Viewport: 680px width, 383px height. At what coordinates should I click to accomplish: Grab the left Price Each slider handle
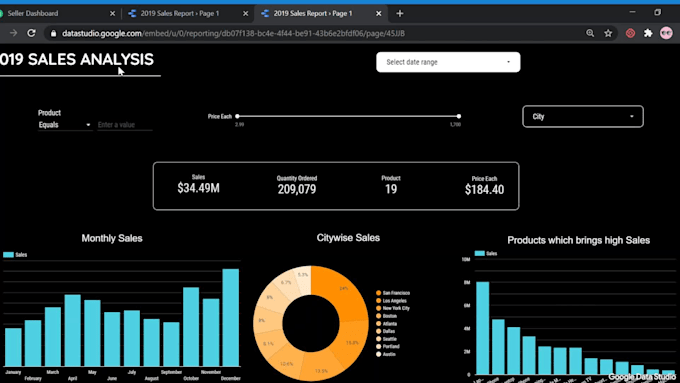(237, 116)
